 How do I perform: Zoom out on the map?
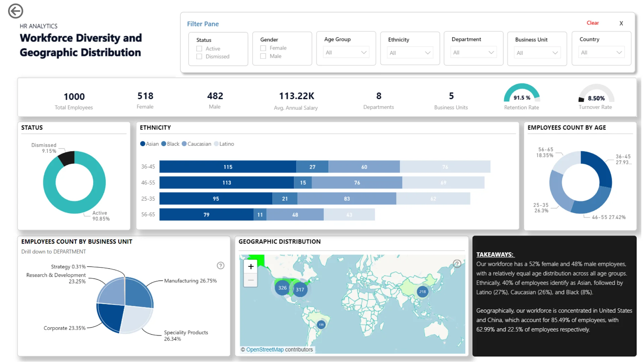click(x=251, y=280)
